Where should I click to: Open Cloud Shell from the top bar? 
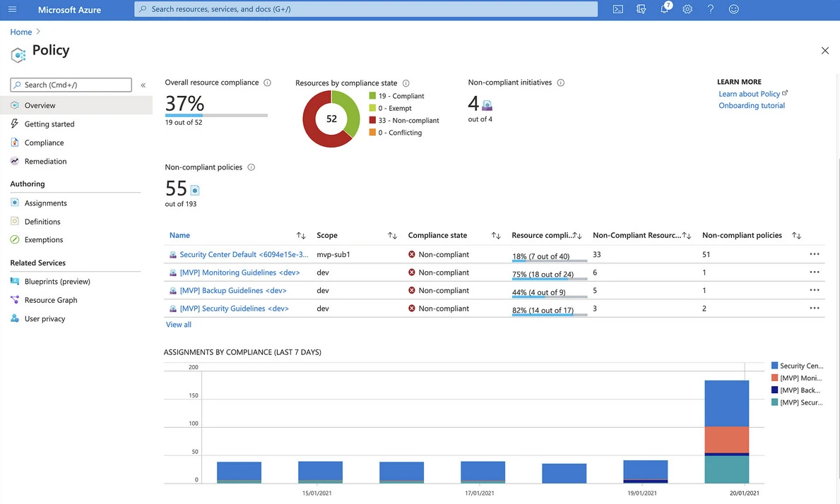pyautogui.click(x=617, y=9)
